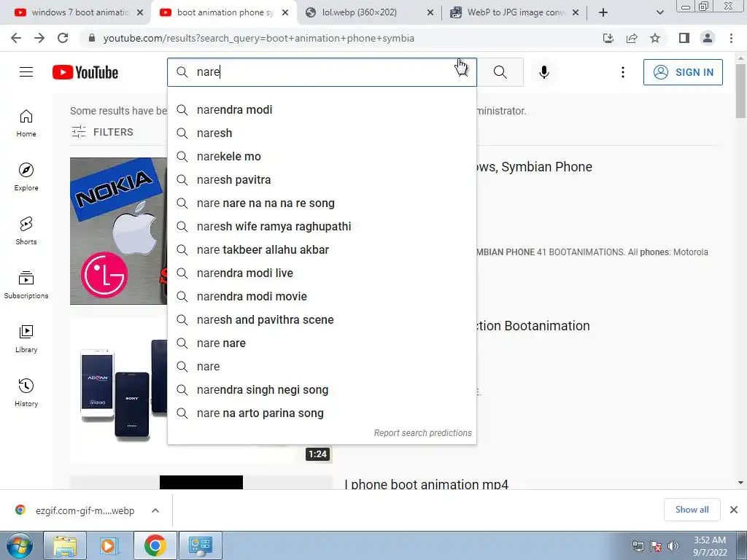The width and height of the screenshot is (747, 560).
Task: Open the Nokia Apple LG thumbnail video
Action: (119, 231)
